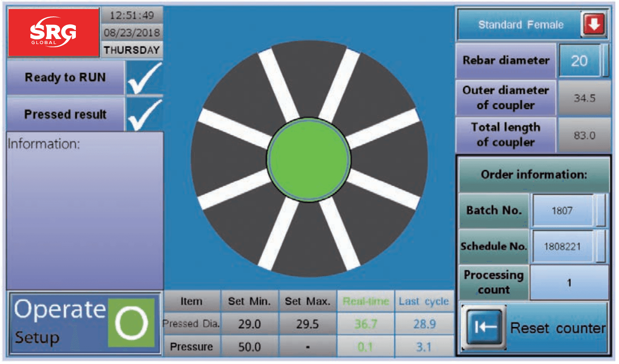Image resolution: width=619 pixels, height=364 pixels.
Task: Edit Pressure Set Min. value 50.0
Action: tap(249, 347)
